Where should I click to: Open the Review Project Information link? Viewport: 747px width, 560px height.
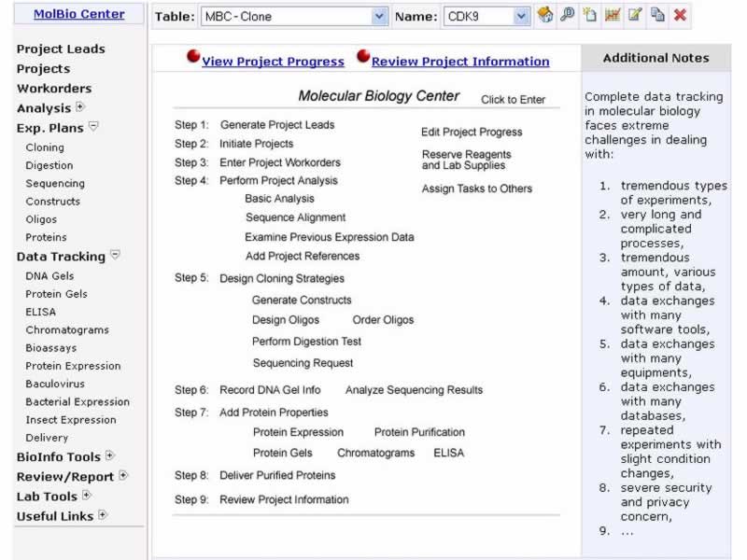460,62
